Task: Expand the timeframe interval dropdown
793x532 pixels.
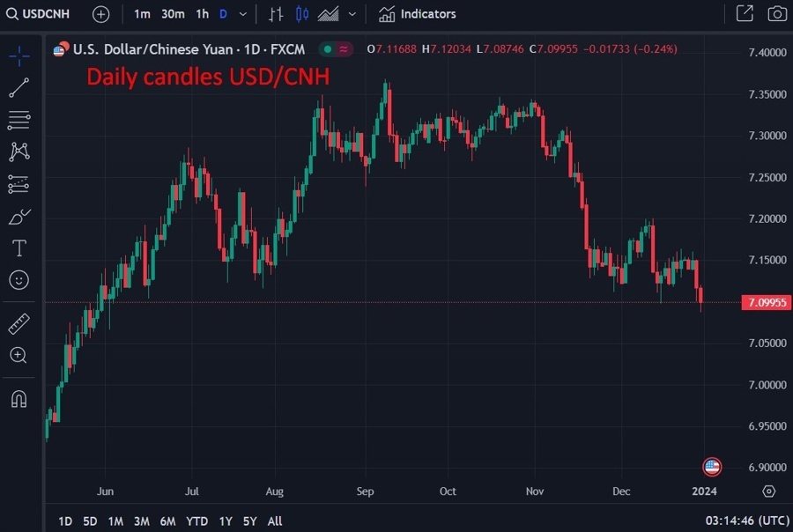Action: pos(243,14)
